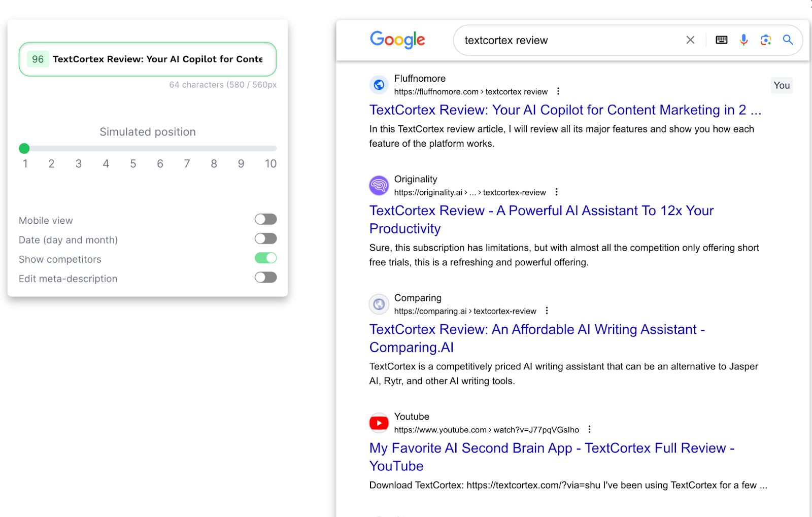Open three-dot menu for Comparing result

point(547,311)
